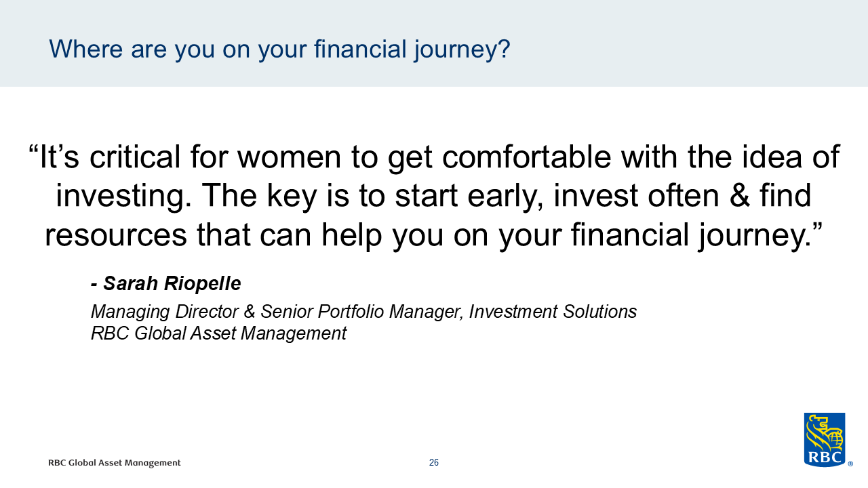Click the slide page number 26
868x488 pixels.
[434, 463]
